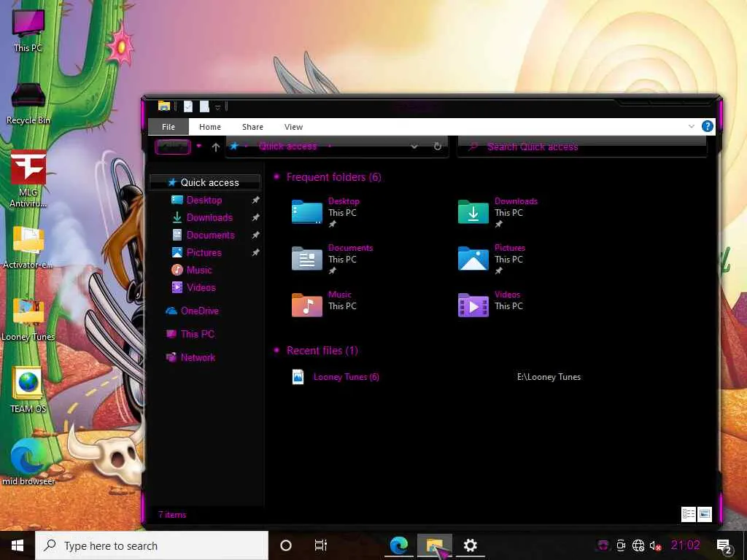Screen dimensions: 747x560
Task: Select the Activator folder on desktop
Action: click(28, 247)
